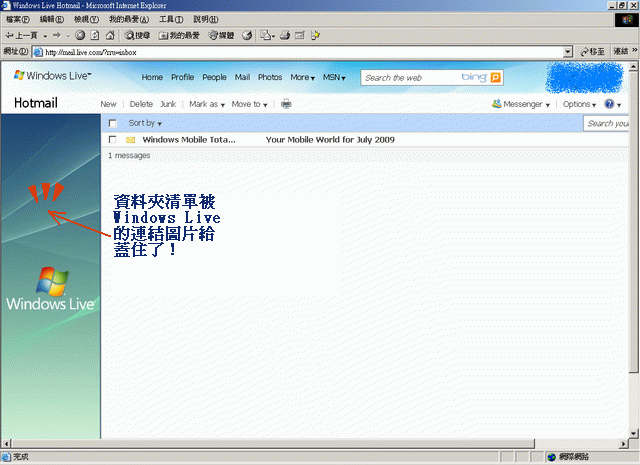The image size is (640, 465).
Task: Click the toolbar icon right of the Edit icon
Action: point(315,36)
